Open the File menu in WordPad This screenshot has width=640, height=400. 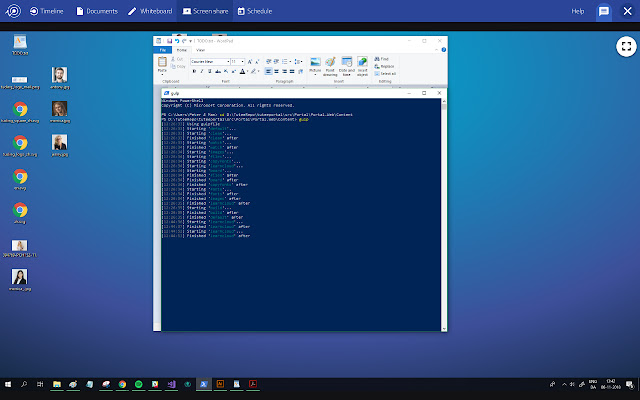coord(162,50)
